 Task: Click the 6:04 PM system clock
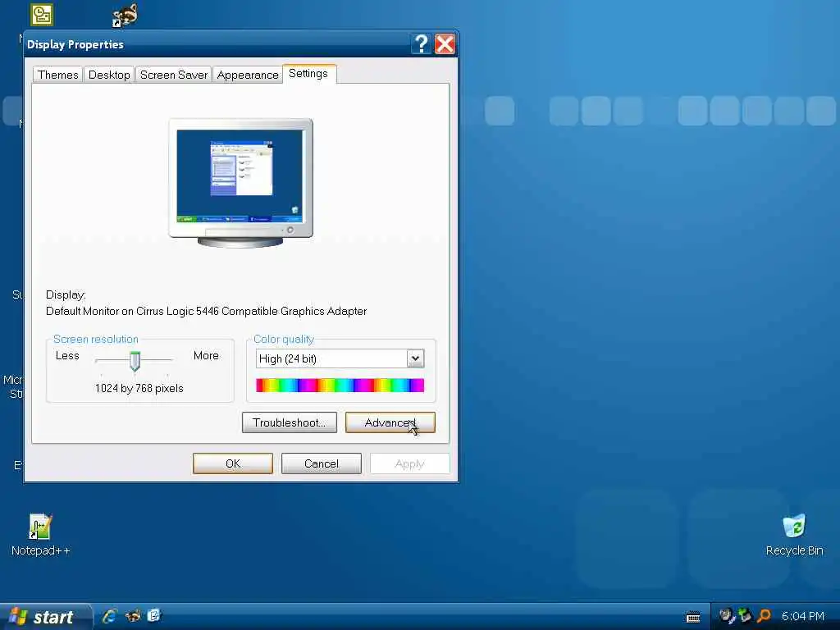(x=802, y=616)
